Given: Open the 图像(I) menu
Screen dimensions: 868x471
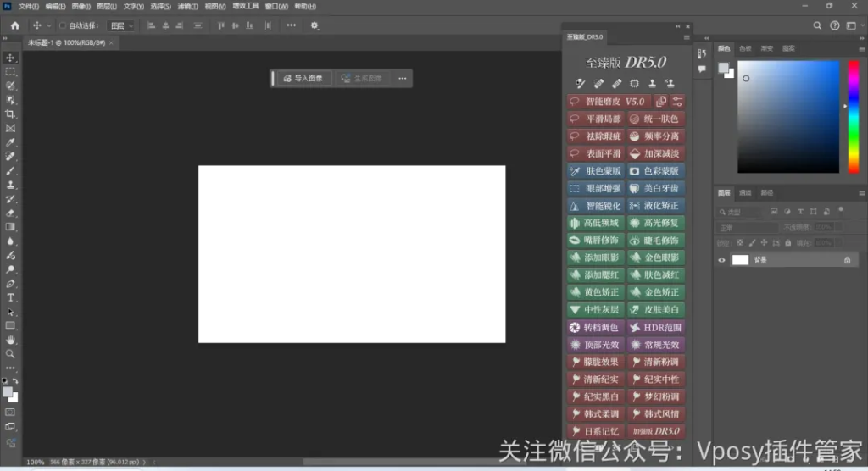Looking at the screenshot, I should click(81, 7).
